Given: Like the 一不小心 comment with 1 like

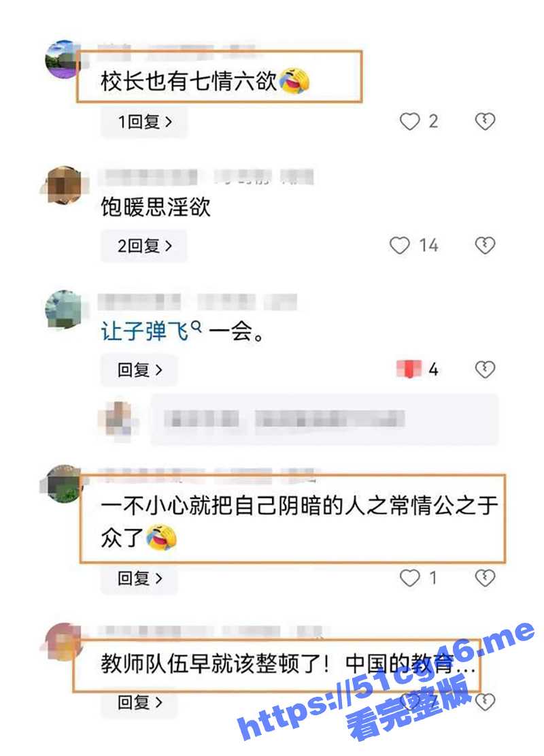Looking at the screenshot, I should point(409,578).
